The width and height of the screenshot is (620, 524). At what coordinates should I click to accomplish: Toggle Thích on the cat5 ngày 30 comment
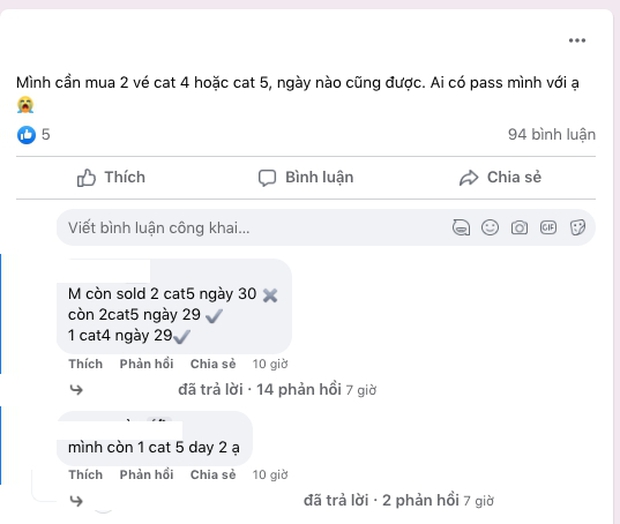[x=85, y=363]
